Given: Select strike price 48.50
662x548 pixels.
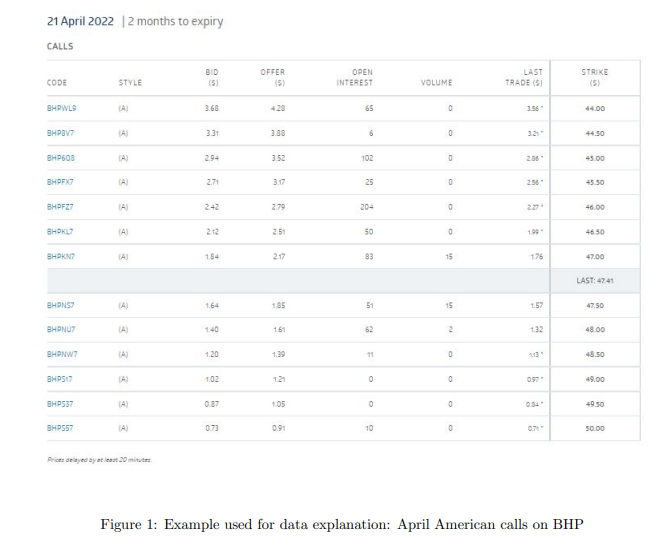Looking at the screenshot, I should click(595, 355).
